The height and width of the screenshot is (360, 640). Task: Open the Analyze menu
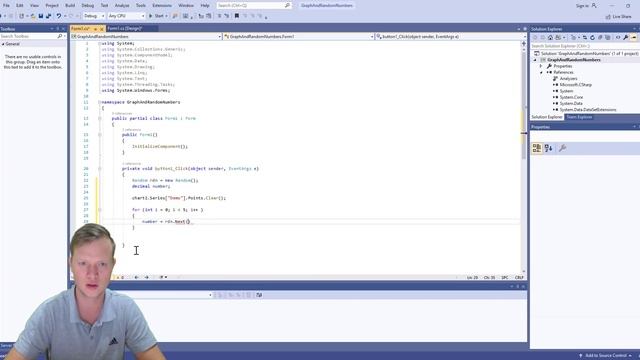coord(122,5)
